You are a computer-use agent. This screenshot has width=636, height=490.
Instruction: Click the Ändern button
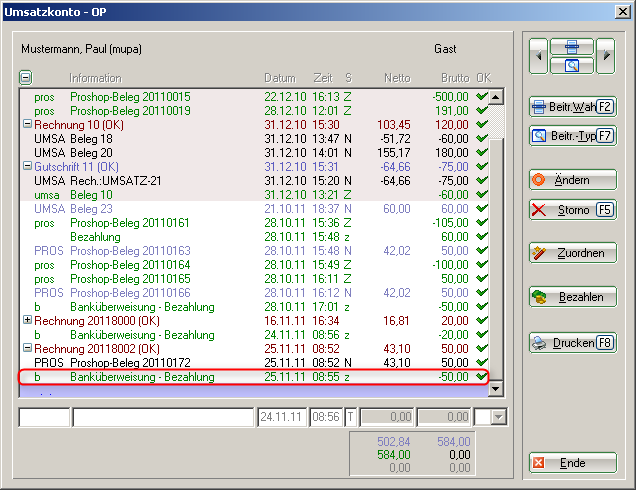[573, 180]
